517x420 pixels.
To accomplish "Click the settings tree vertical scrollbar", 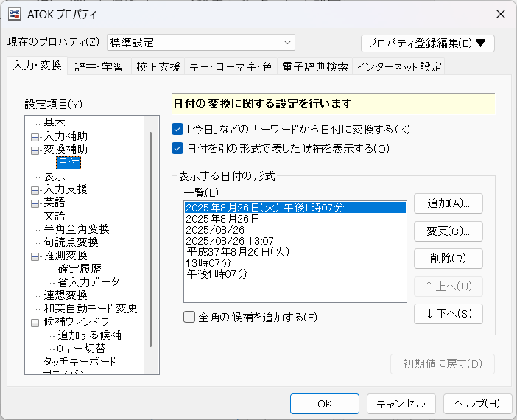I will (151, 239).
